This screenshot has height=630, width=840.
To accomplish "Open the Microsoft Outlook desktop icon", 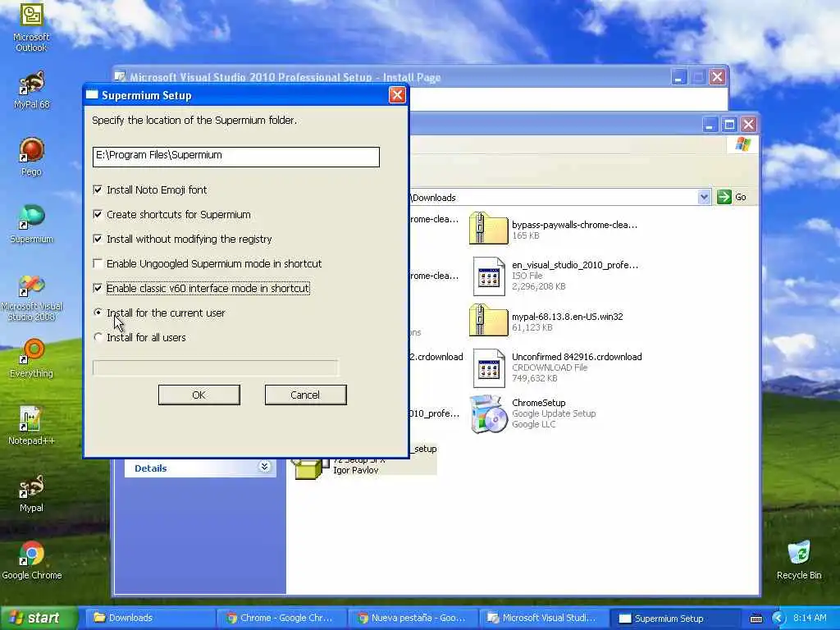I will coord(32,27).
